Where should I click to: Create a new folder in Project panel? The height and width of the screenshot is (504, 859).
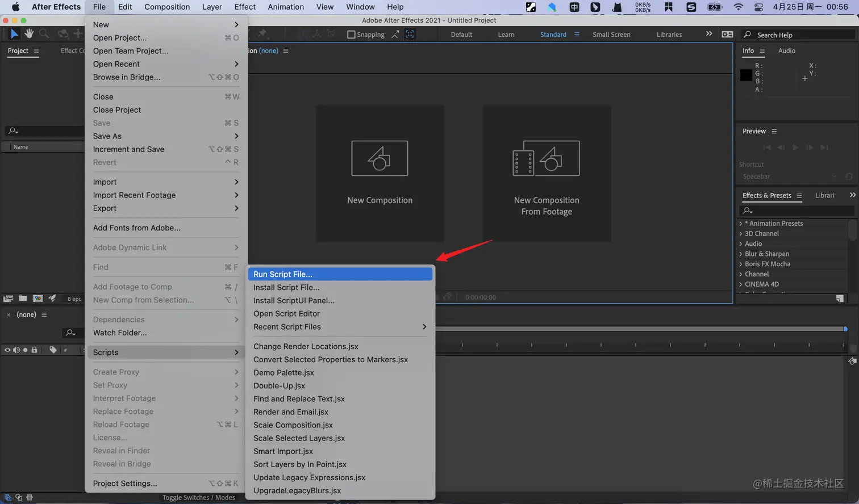point(23,299)
